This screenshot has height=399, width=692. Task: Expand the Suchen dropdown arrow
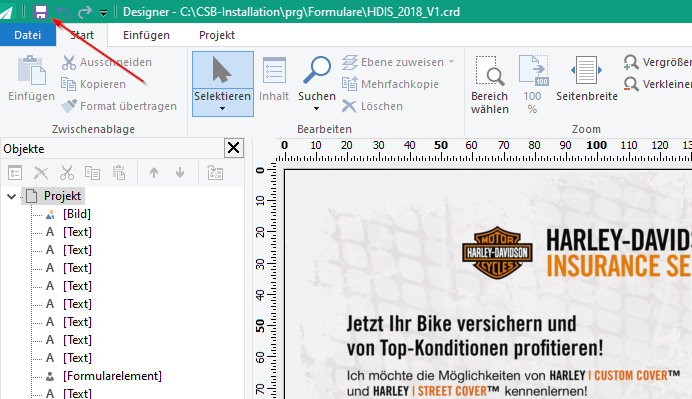[x=316, y=109]
